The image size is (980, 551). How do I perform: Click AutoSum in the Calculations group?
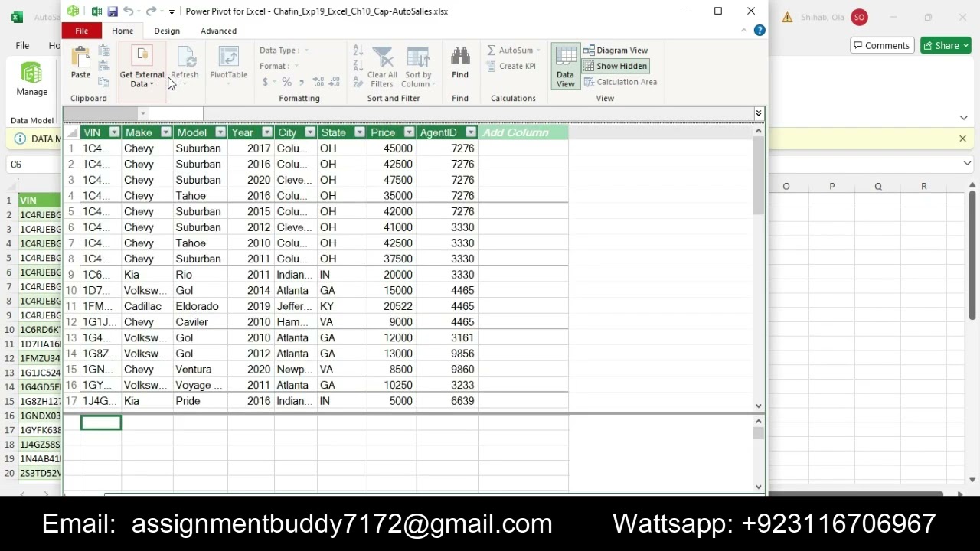point(514,51)
